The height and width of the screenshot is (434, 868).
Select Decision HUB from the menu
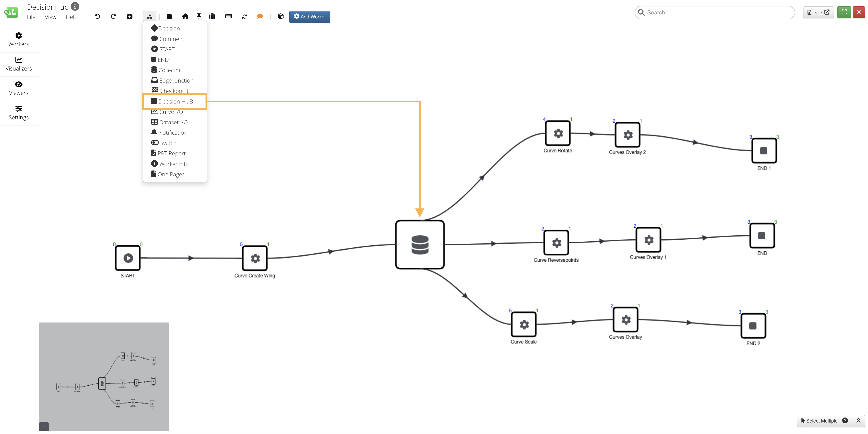[175, 101]
